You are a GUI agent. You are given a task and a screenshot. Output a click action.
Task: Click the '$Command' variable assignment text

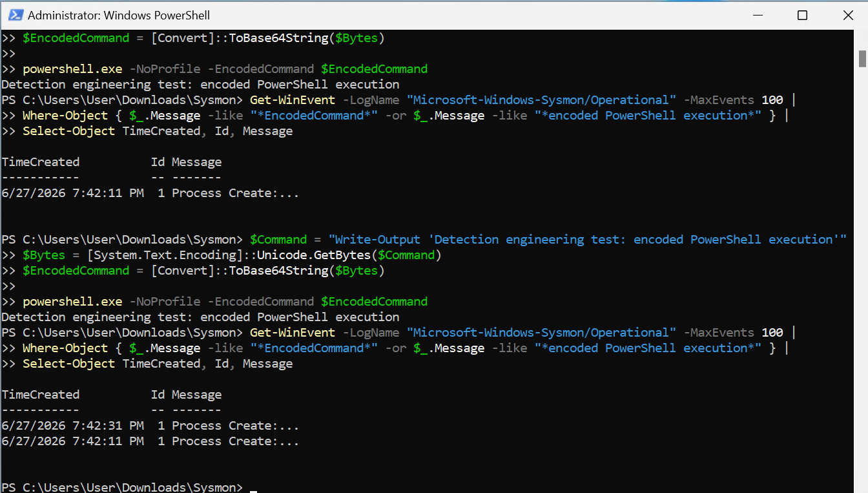click(278, 240)
